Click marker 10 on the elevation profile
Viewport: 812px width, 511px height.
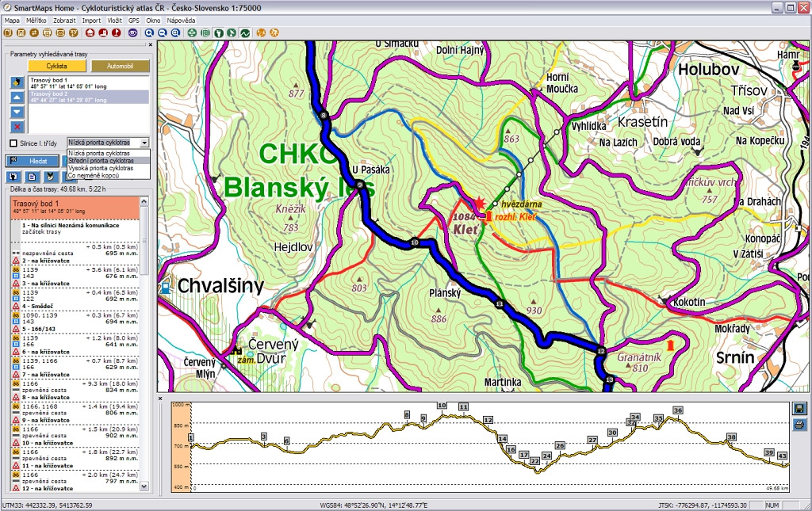[442, 406]
